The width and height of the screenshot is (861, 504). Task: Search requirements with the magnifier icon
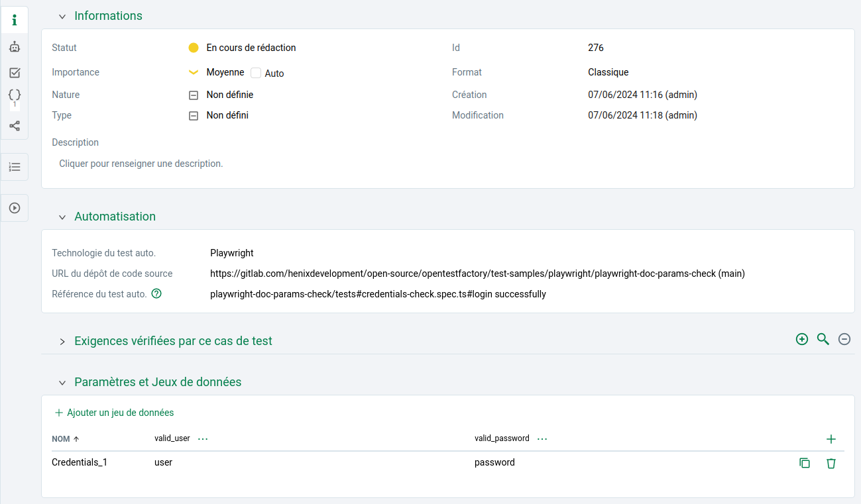pos(823,339)
